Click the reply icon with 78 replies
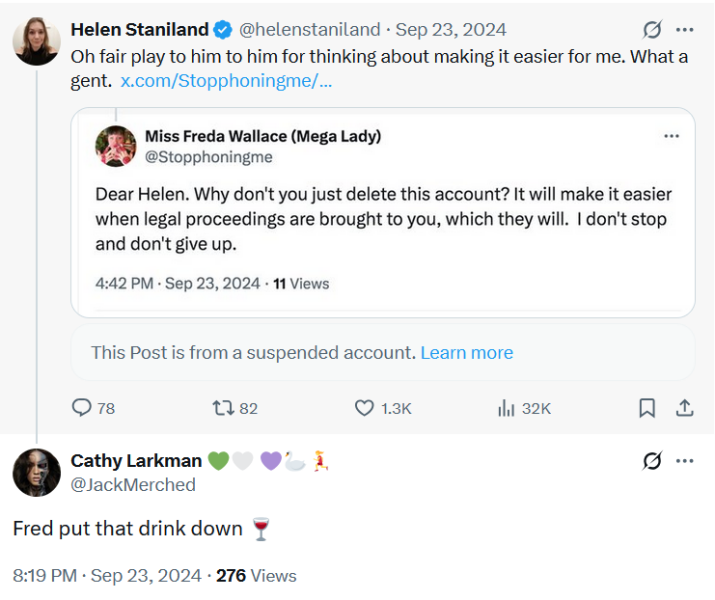 (82, 408)
